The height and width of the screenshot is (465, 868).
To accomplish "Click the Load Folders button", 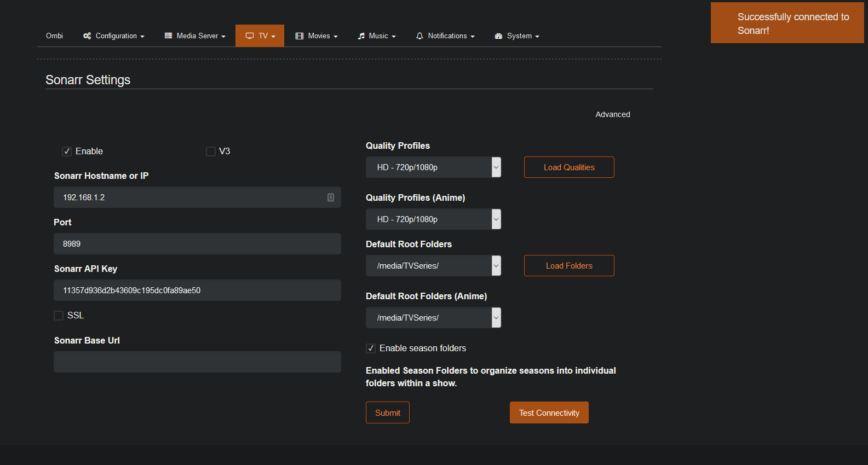I will pyautogui.click(x=569, y=266).
